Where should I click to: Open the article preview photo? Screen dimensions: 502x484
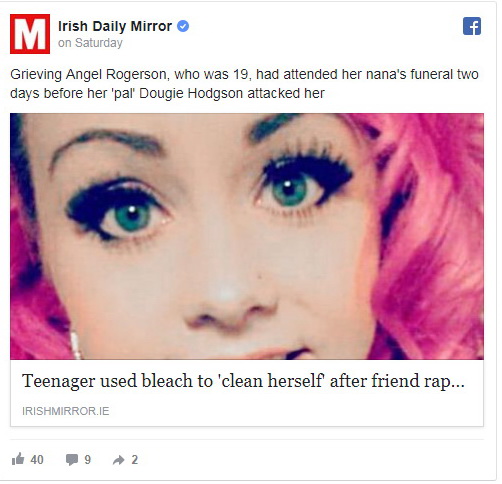pos(247,236)
